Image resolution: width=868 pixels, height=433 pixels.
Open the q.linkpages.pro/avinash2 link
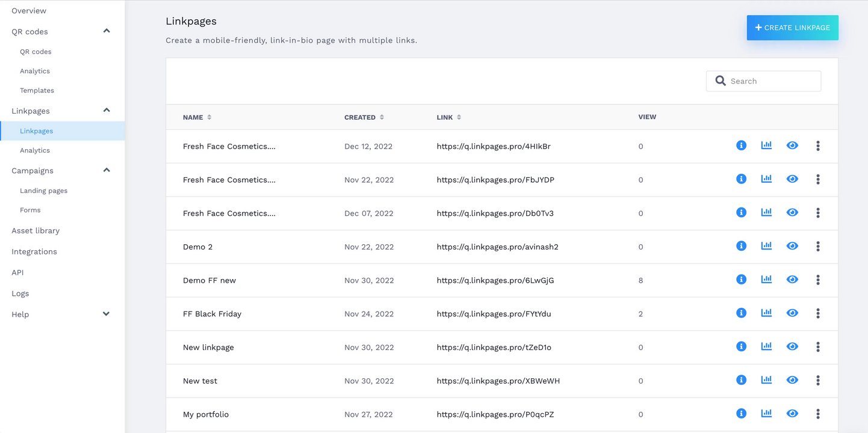pos(497,247)
